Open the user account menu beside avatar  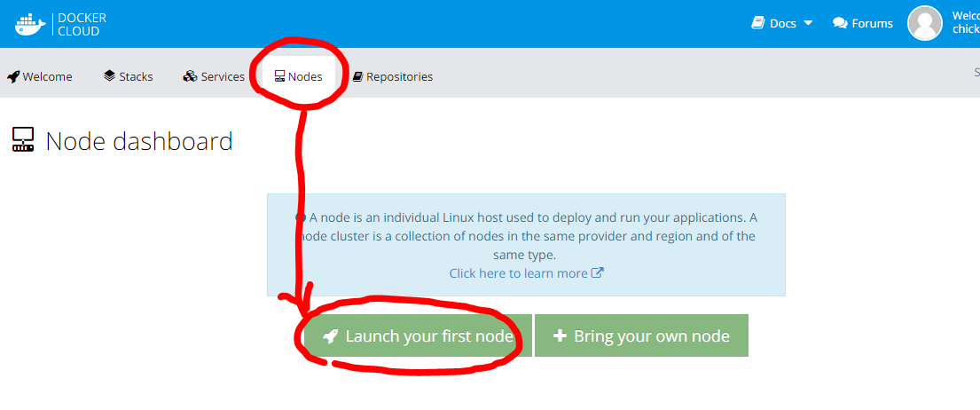point(965,23)
